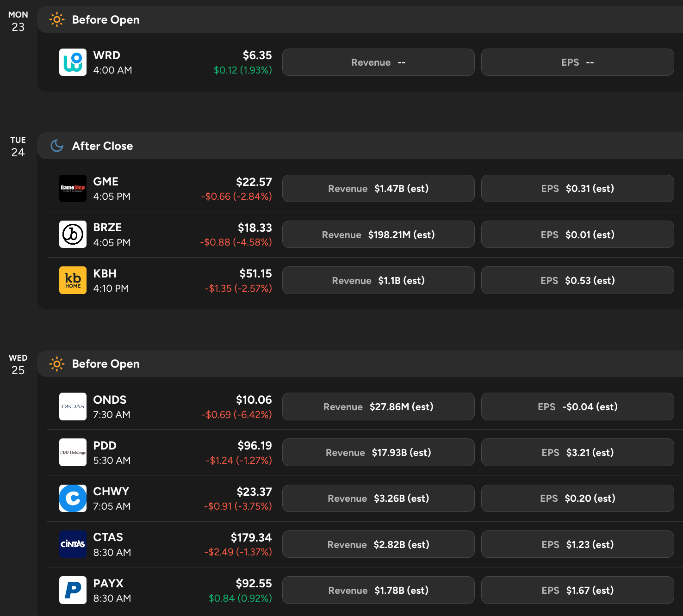Screen dimensions: 683x616
Task: Select PAYX Revenue $1.78B estimate
Action: point(379,590)
